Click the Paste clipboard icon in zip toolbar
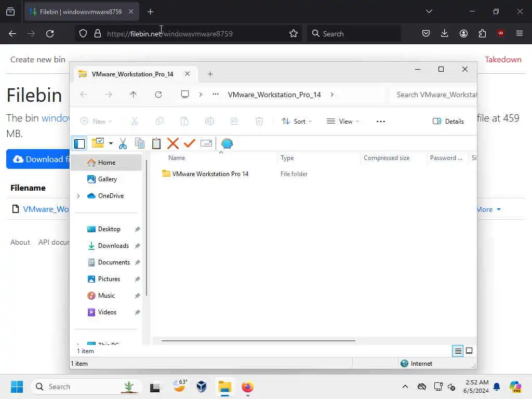Viewport: 532px width, 399px height. [156, 143]
